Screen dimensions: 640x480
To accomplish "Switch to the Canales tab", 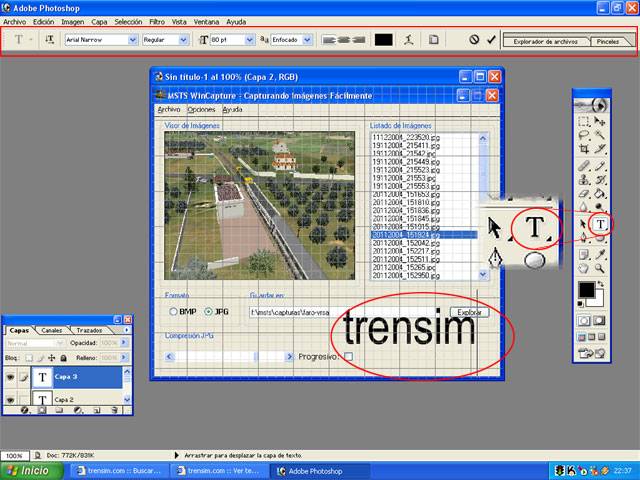I will (51, 329).
